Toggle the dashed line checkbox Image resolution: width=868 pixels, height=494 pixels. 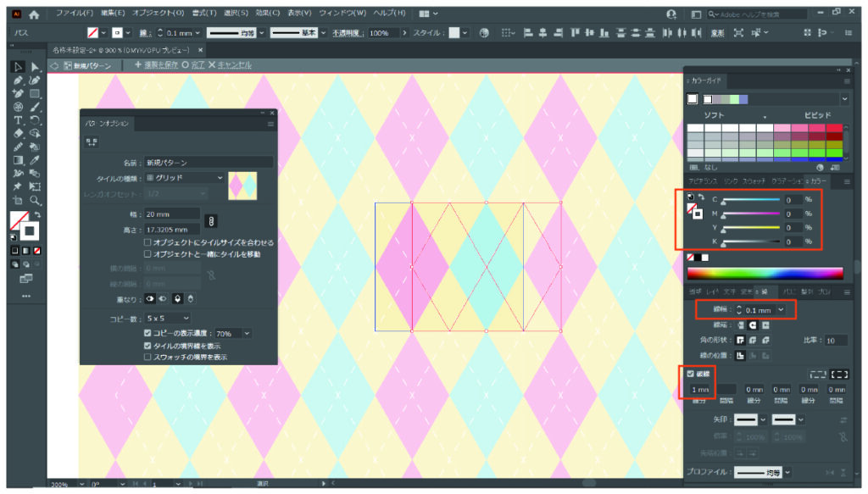[x=690, y=374]
